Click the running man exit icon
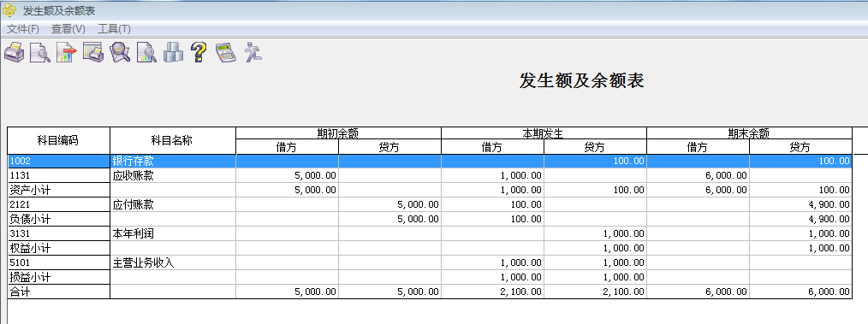The width and height of the screenshot is (868, 324). tap(253, 52)
